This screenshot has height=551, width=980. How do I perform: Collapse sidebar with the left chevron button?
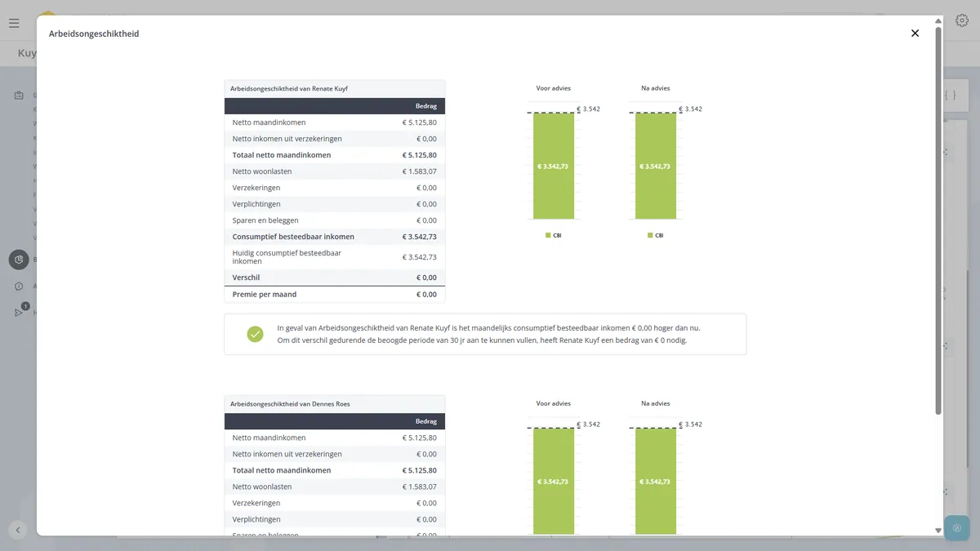18,529
